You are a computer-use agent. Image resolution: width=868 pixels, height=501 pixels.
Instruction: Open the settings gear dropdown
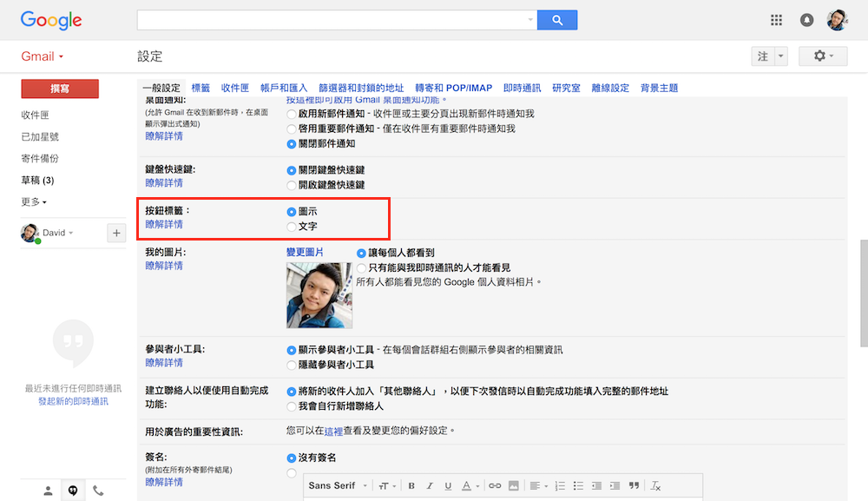click(822, 56)
